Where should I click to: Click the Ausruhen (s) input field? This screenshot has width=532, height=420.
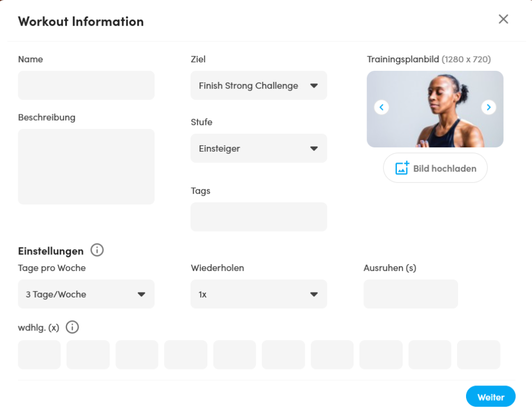pos(411,294)
